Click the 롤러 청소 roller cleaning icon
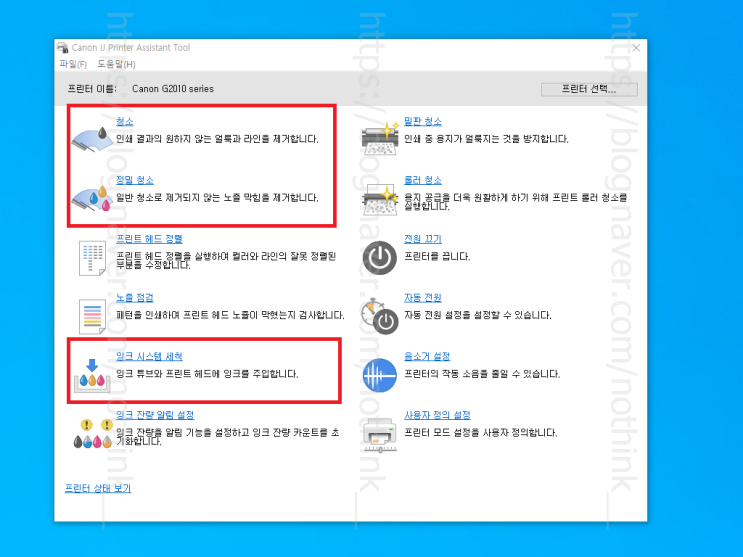The image size is (743, 557). click(x=380, y=198)
